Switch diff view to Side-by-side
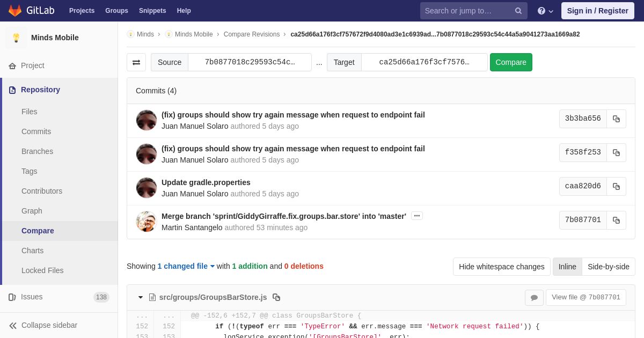The height and width of the screenshot is (338, 644). 609,267
